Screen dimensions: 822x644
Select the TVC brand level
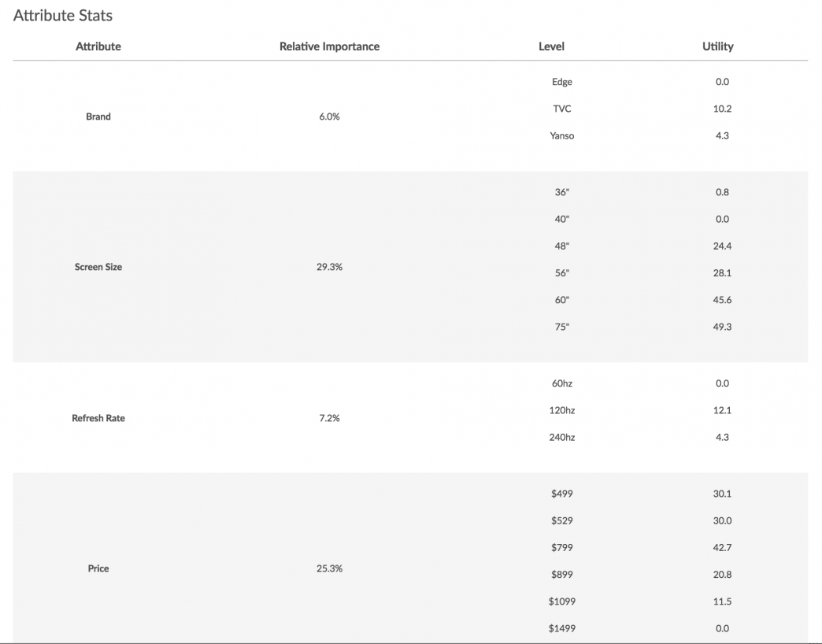(562, 109)
